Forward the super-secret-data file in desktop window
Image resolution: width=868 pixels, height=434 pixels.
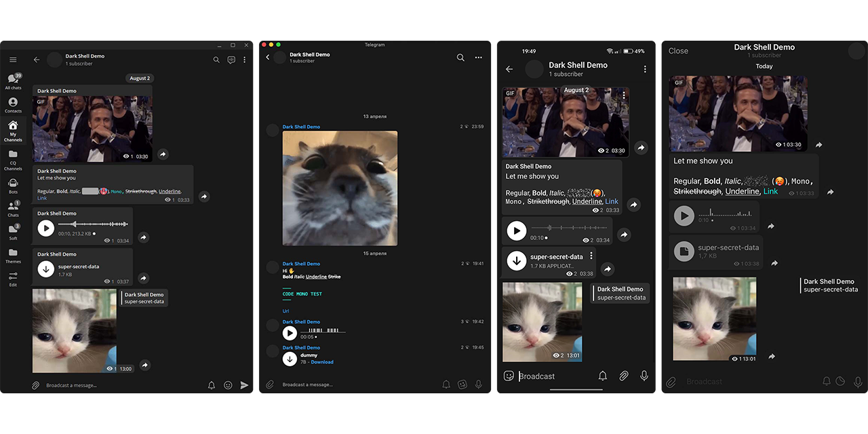coord(143,278)
